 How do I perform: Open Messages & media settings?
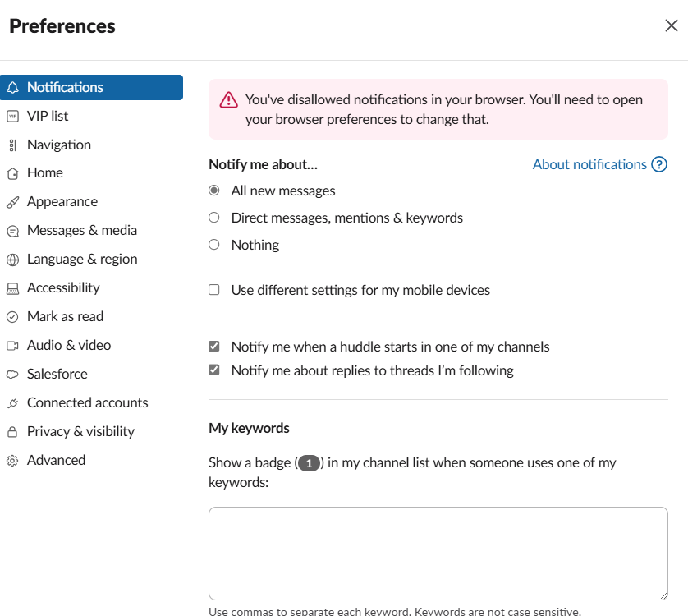91,231
